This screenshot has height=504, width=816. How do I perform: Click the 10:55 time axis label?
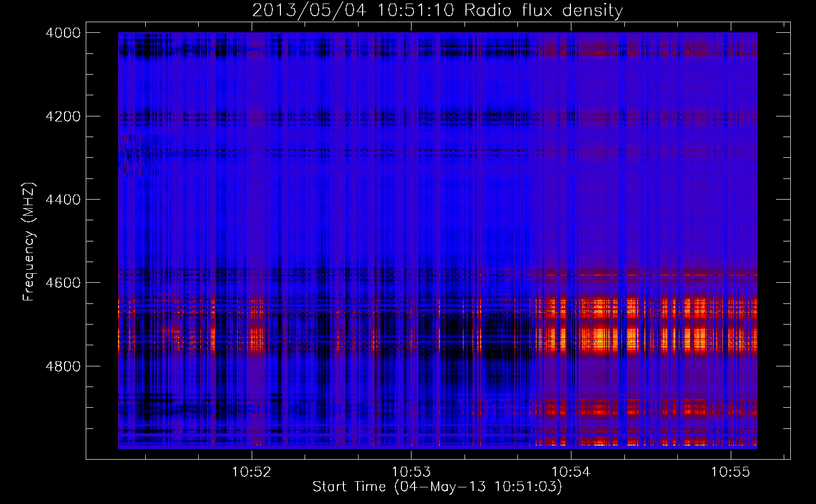(731, 472)
